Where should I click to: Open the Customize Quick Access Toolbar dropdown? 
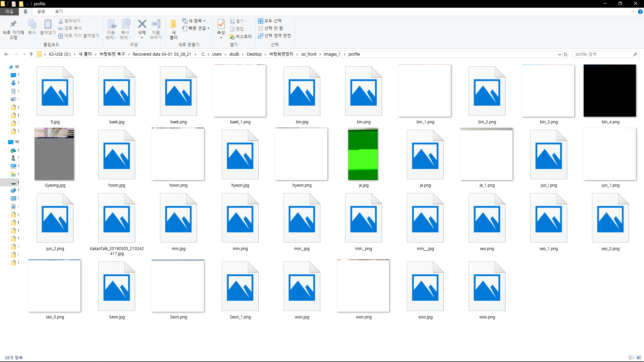(x=28, y=4)
